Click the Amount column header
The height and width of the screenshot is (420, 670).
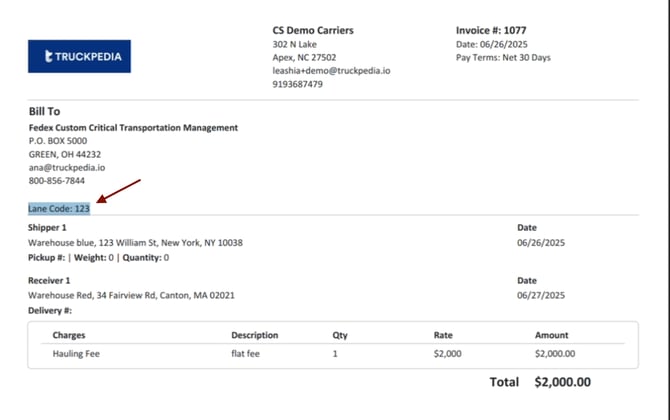click(551, 335)
